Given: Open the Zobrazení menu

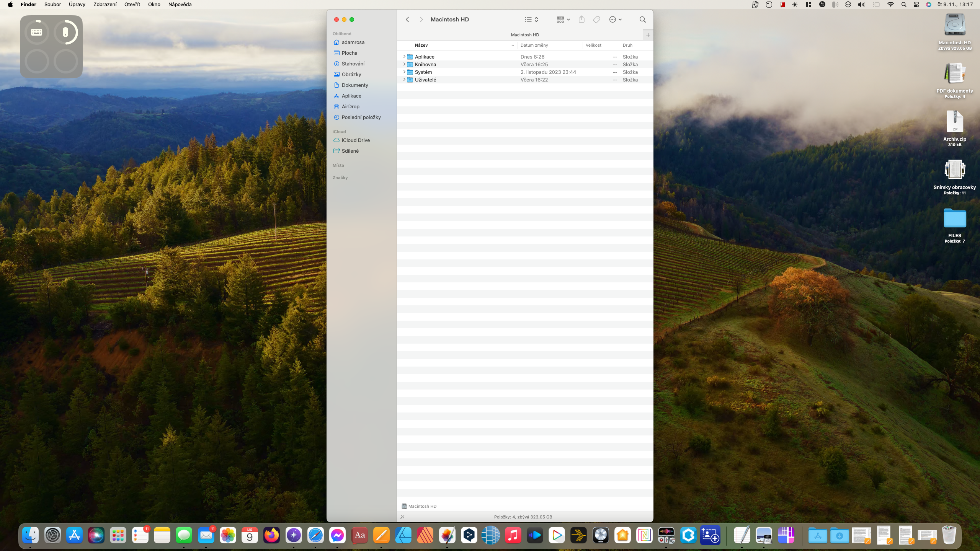Looking at the screenshot, I should 105,5.
